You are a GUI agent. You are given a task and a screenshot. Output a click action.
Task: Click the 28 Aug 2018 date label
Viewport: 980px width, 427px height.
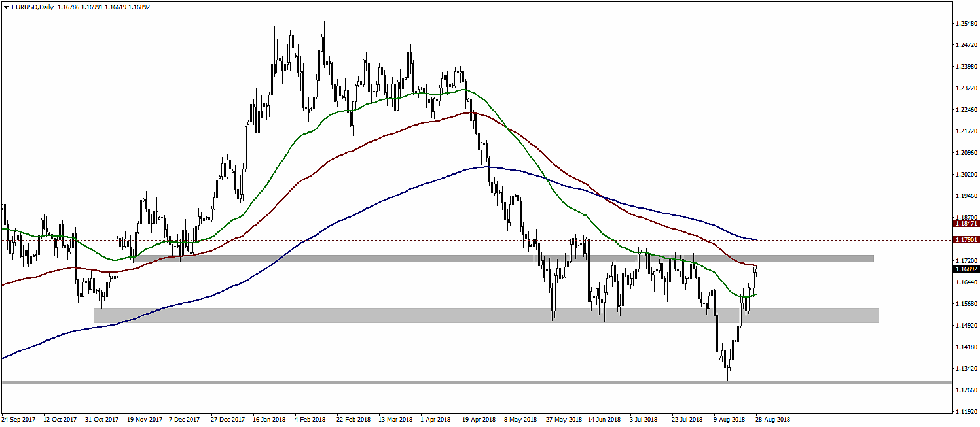pos(773,420)
